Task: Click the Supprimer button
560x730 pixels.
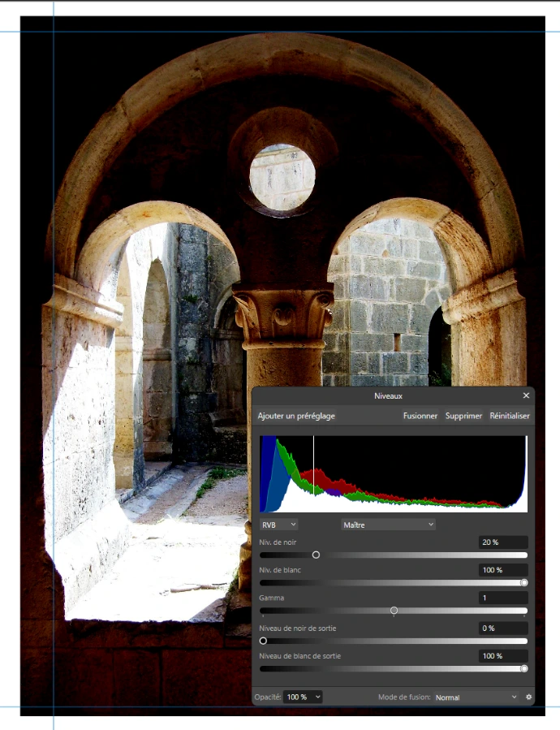Action: click(x=463, y=416)
